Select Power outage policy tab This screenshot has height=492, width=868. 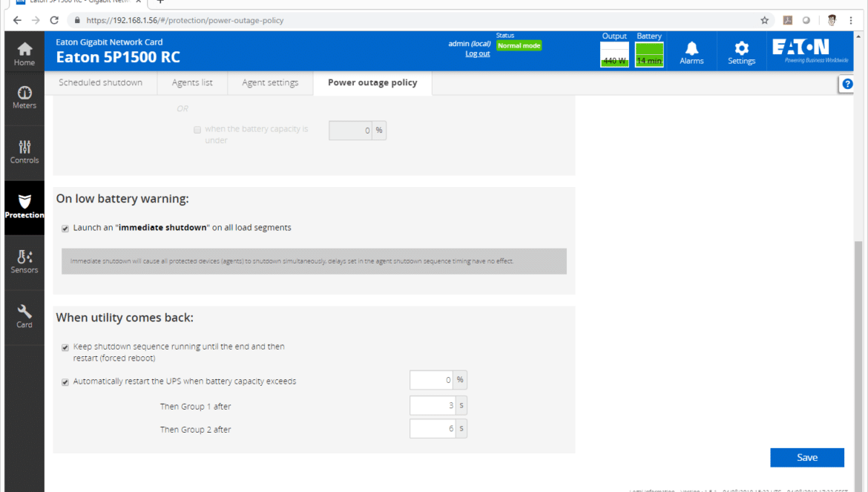coord(372,82)
